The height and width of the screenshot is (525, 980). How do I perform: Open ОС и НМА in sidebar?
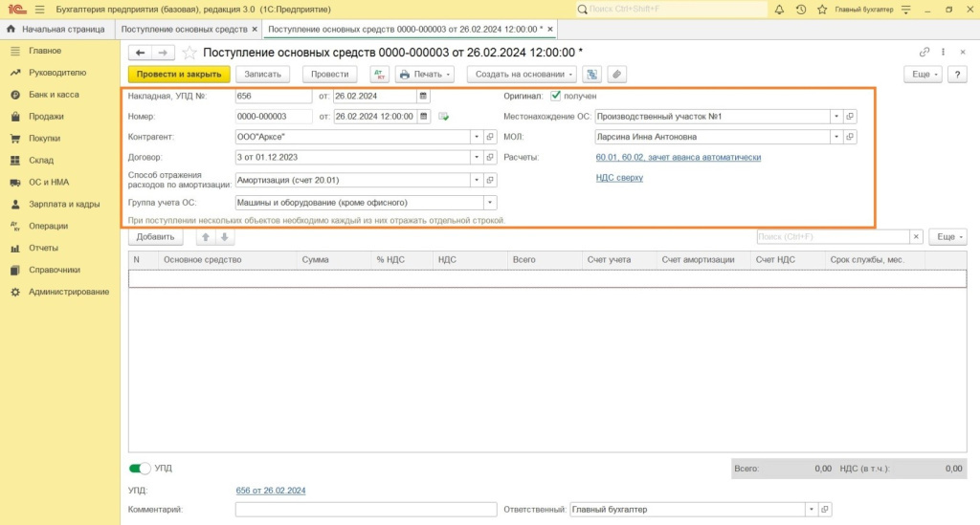(x=48, y=182)
